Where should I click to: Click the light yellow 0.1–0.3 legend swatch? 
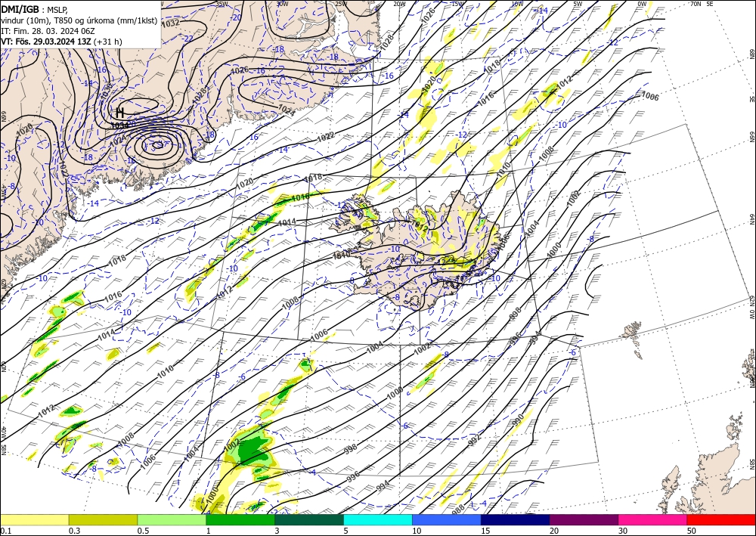pos(34,519)
